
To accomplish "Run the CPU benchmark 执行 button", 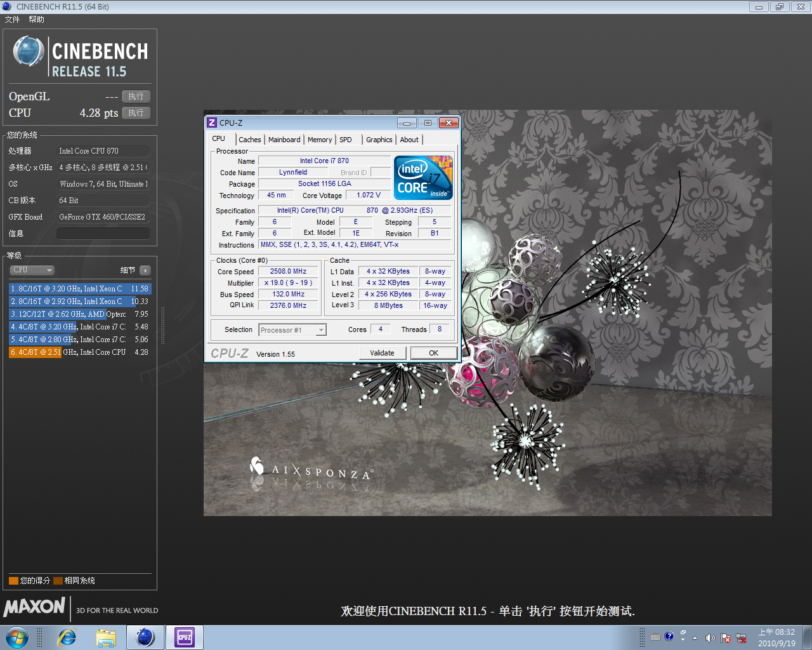I will 136,113.
